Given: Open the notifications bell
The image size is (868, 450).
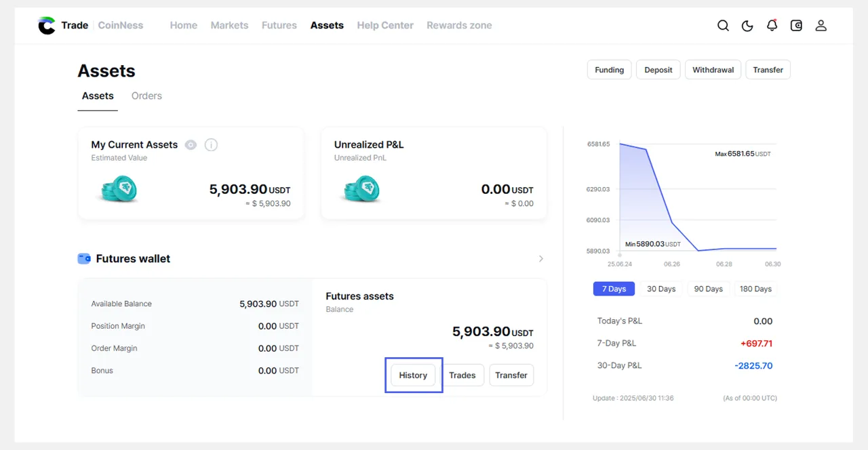Looking at the screenshot, I should (772, 26).
